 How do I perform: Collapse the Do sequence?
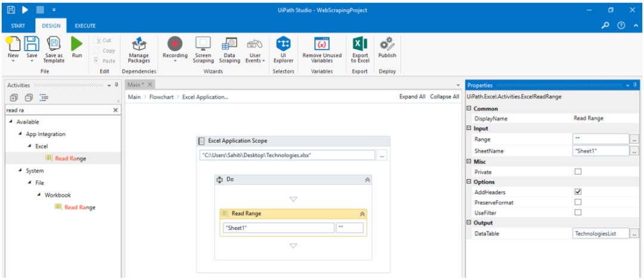click(x=367, y=180)
